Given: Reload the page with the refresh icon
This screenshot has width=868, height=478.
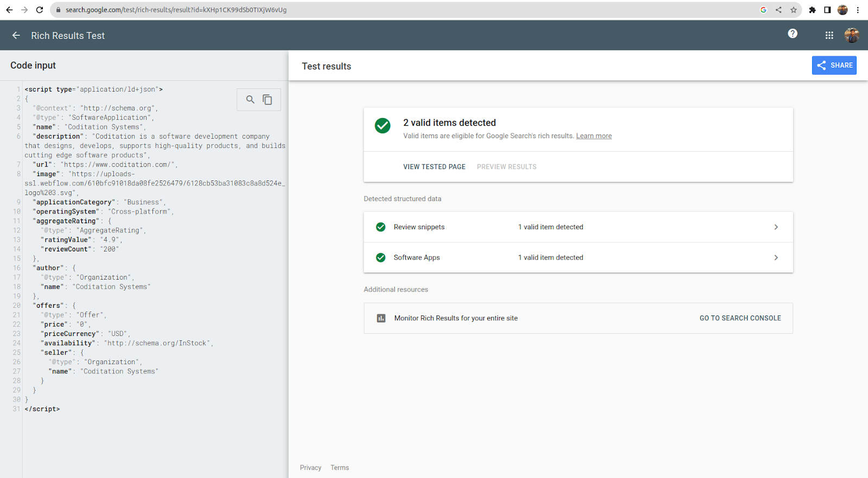Looking at the screenshot, I should click(40, 10).
